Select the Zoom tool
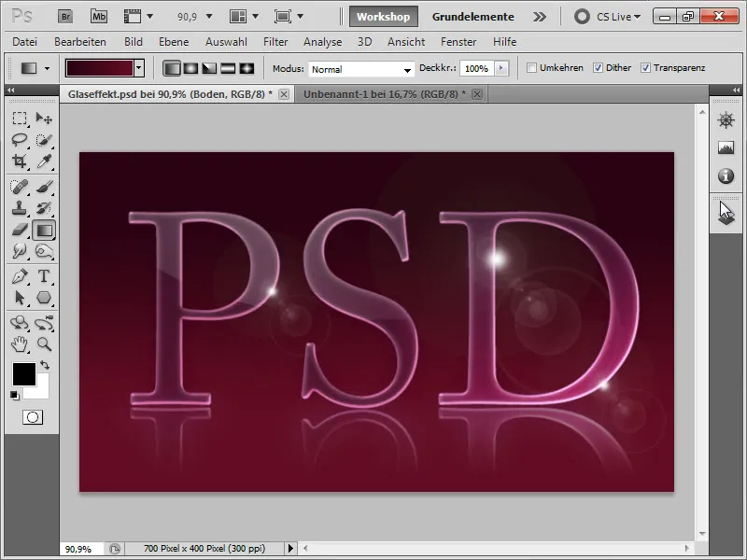Screen dimensions: 747x560 click(44, 344)
